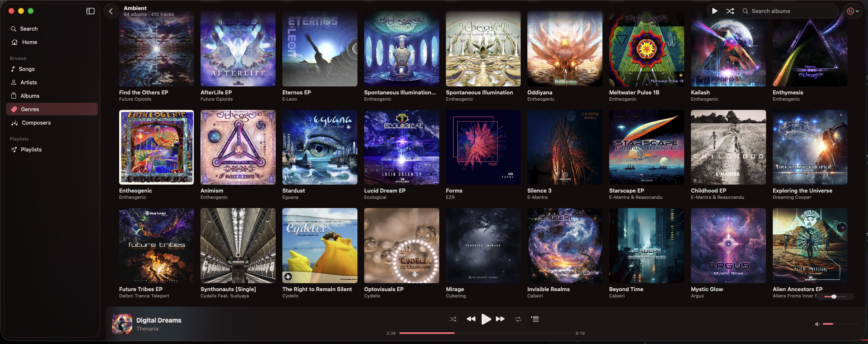The height and width of the screenshot is (344, 868).
Task: Toggle repeat in the player bar
Action: tap(518, 319)
